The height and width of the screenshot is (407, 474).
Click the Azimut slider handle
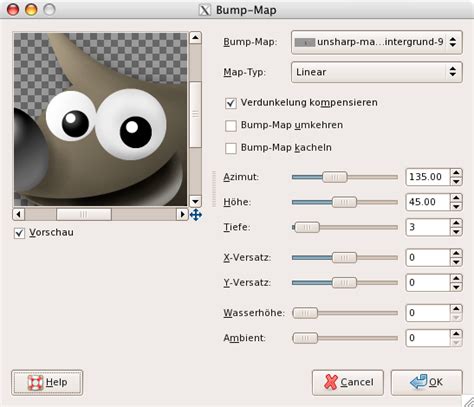click(335, 177)
